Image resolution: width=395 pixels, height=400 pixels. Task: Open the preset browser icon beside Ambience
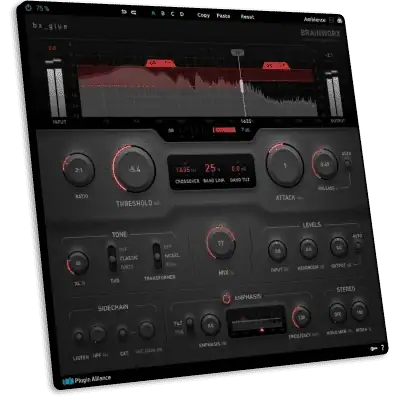coord(331,20)
